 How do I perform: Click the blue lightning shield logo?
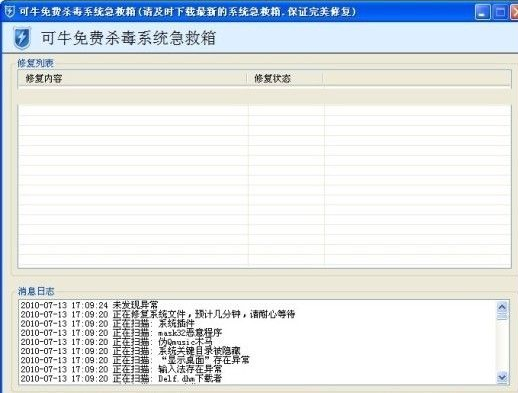point(22,38)
